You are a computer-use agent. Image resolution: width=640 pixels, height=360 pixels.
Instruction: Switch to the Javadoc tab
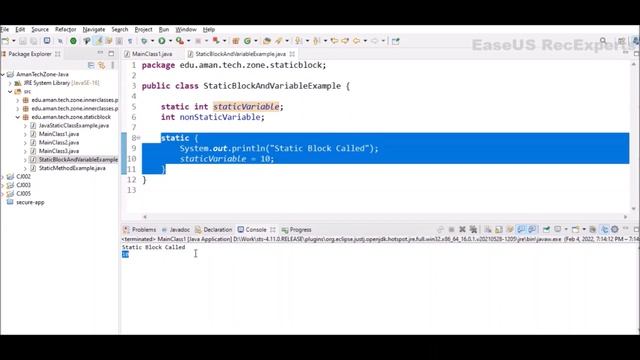coord(176,230)
